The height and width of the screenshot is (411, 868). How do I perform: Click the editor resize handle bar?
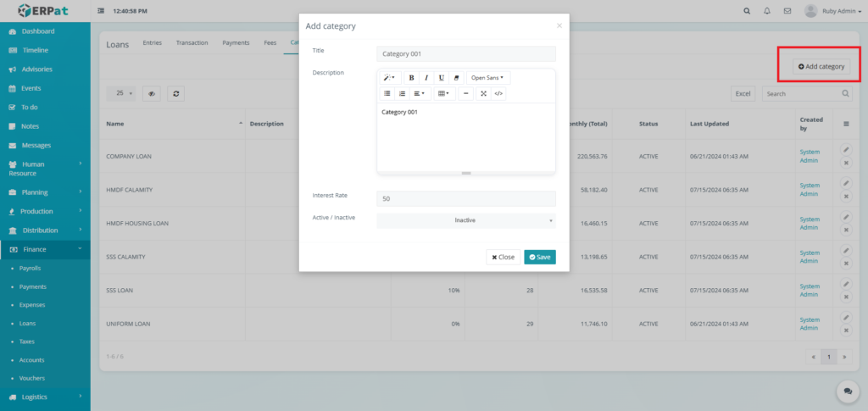click(x=466, y=173)
